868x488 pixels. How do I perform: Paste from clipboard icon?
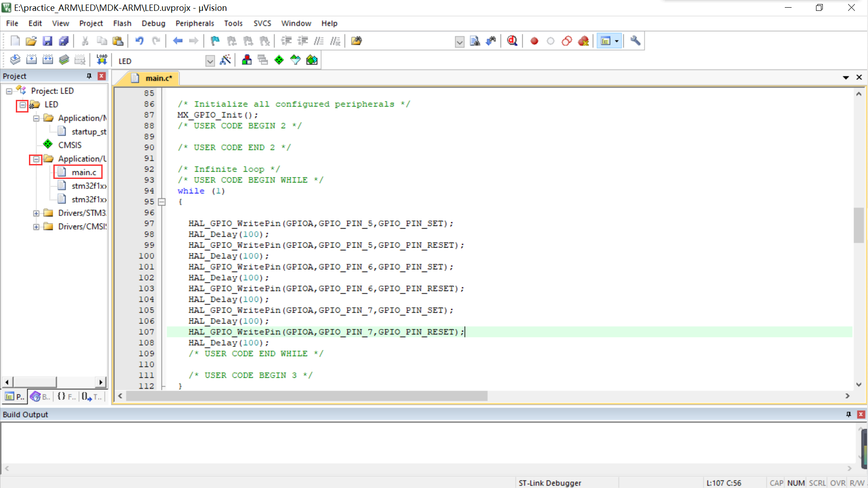pos(118,41)
